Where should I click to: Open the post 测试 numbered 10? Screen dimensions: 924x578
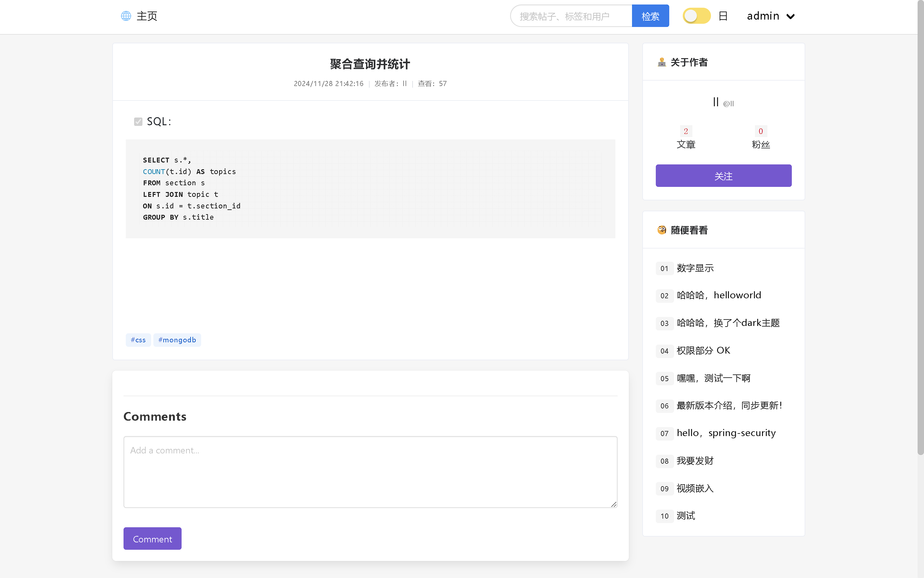pyautogui.click(x=686, y=516)
